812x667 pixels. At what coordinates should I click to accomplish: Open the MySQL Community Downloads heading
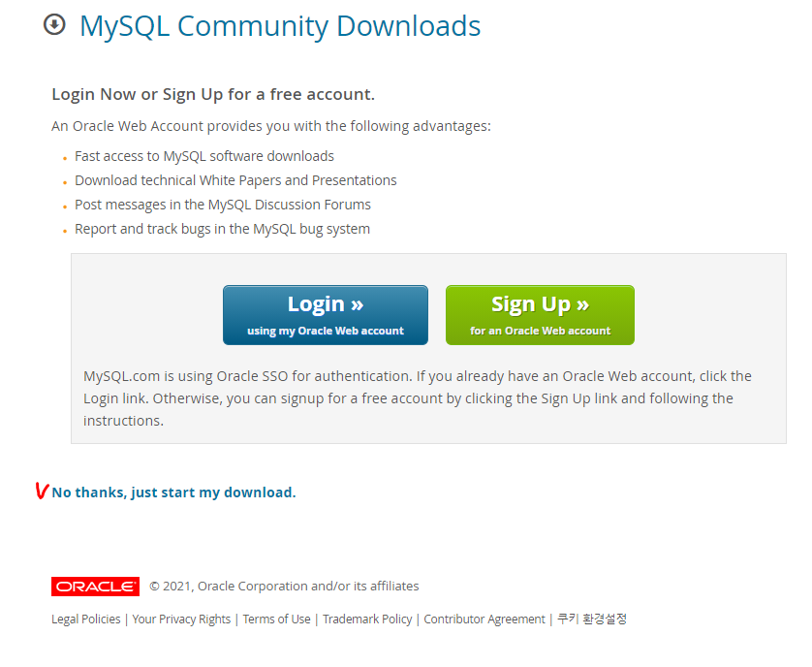tap(280, 26)
